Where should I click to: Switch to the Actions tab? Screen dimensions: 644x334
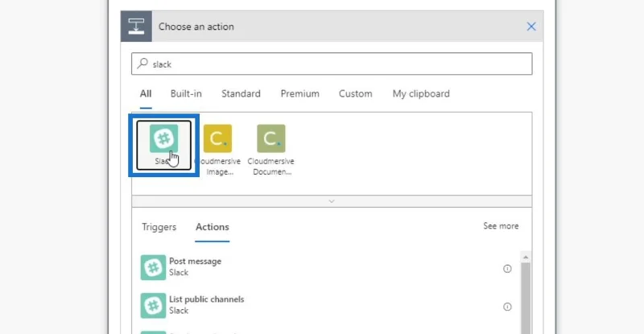point(213,227)
